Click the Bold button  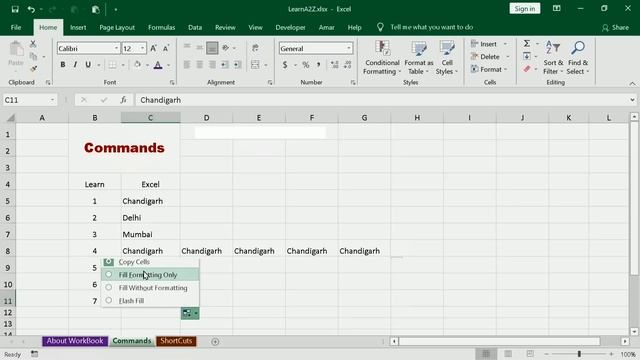pos(63,64)
